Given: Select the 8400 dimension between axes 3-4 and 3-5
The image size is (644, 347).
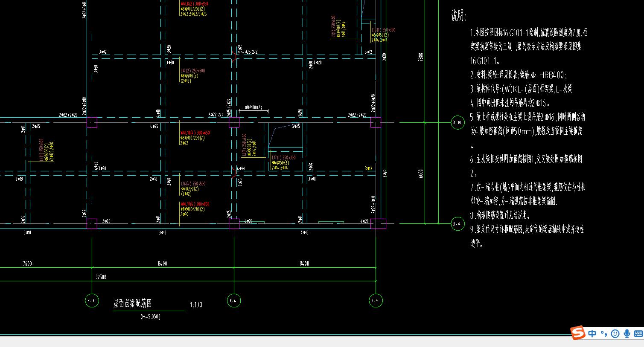Looking at the screenshot, I should 304,263.
